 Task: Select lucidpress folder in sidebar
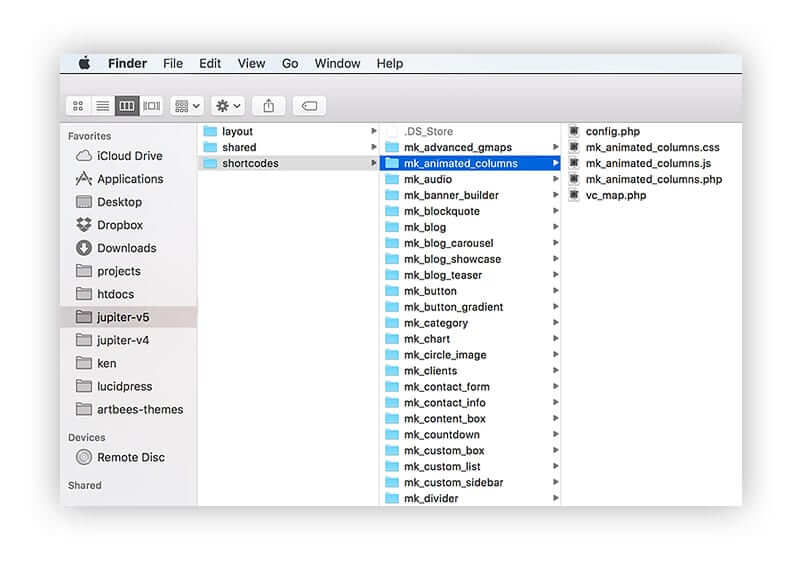[x=129, y=386]
